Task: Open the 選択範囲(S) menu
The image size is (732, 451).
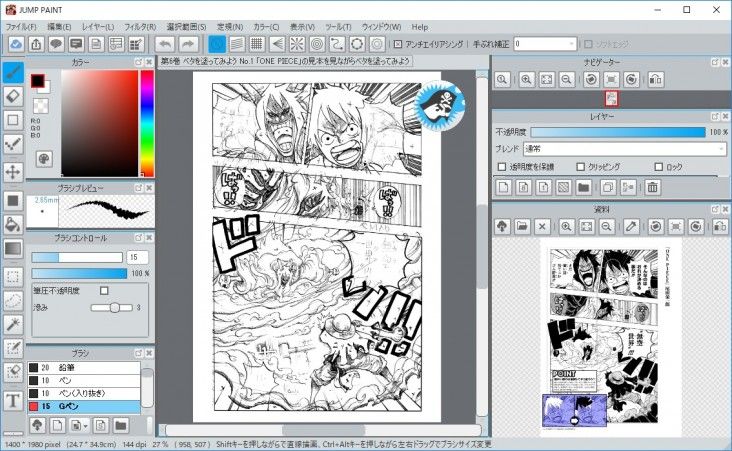Action: pos(186,27)
